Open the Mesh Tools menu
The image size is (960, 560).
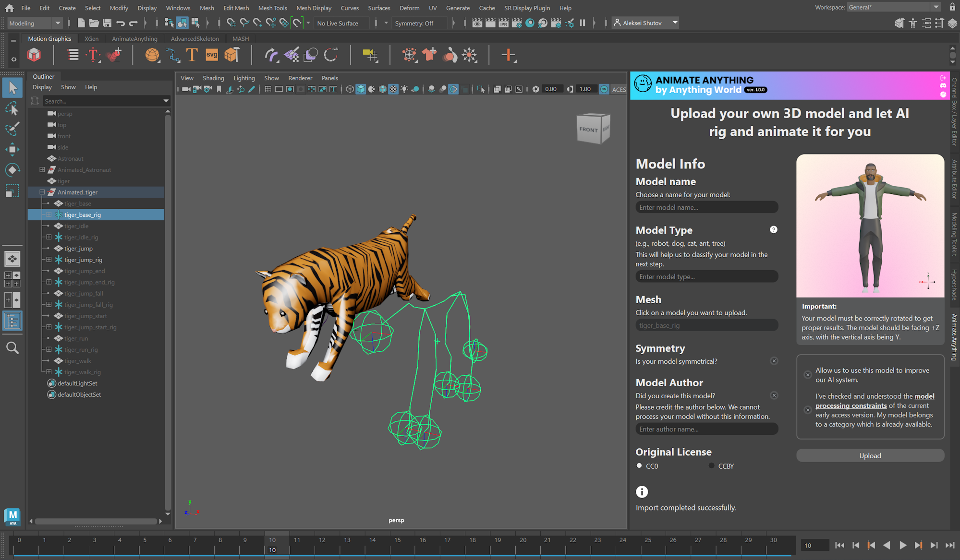272,8
